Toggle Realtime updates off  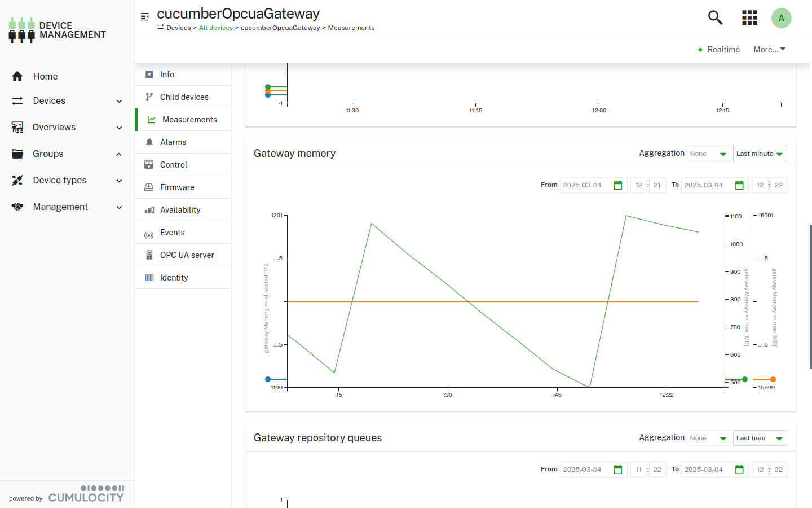click(x=719, y=50)
